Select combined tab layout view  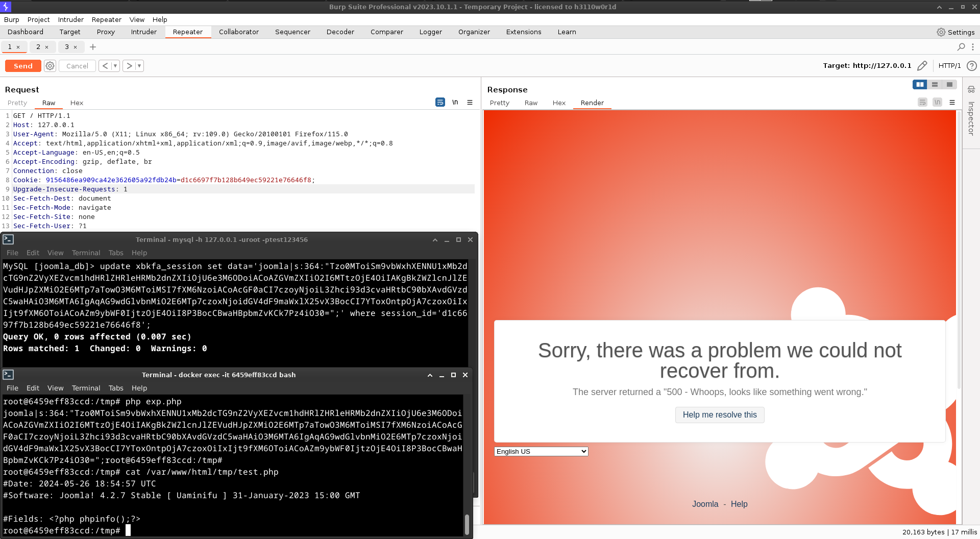click(x=949, y=85)
